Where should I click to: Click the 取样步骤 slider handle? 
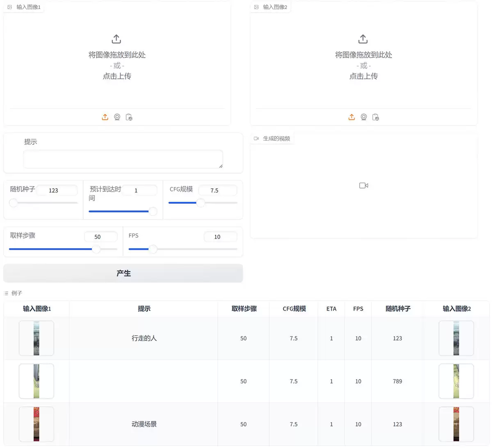[96, 249]
